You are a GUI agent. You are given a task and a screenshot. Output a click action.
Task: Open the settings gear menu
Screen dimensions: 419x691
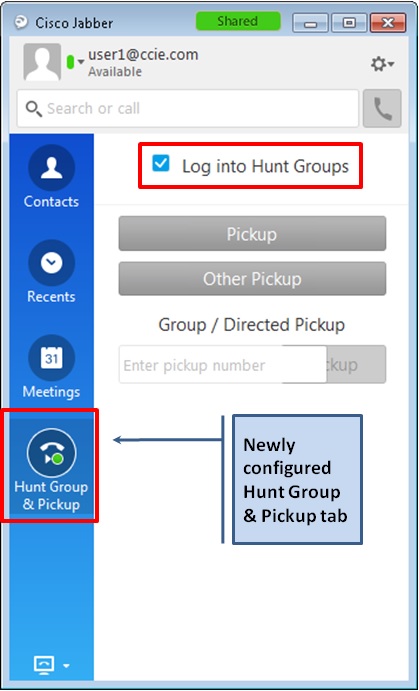point(382,64)
